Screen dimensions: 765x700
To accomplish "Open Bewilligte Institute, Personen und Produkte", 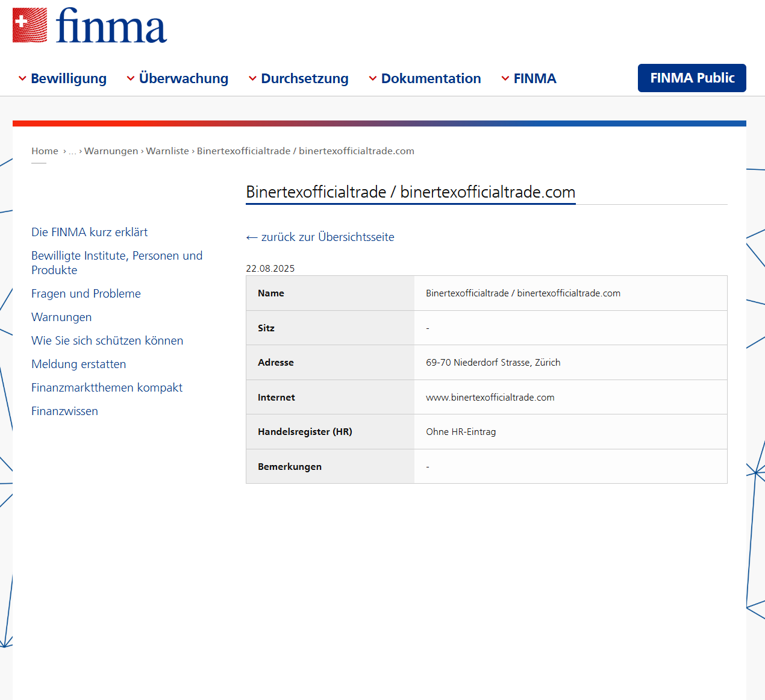I will point(117,263).
